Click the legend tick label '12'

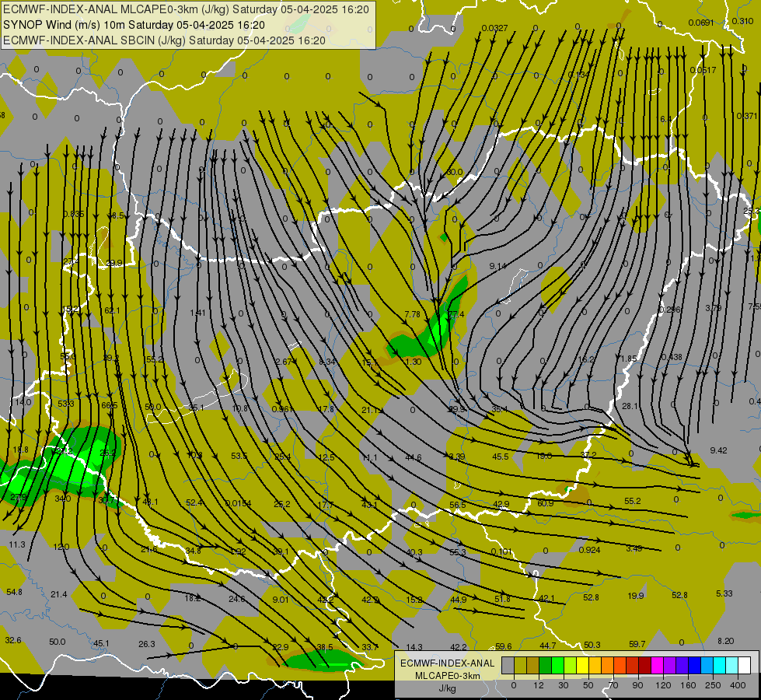539,685
